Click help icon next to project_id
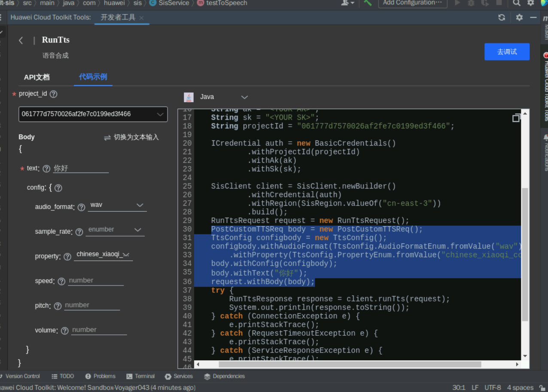The height and width of the screenshot is (392, 548). coord(54,94)
